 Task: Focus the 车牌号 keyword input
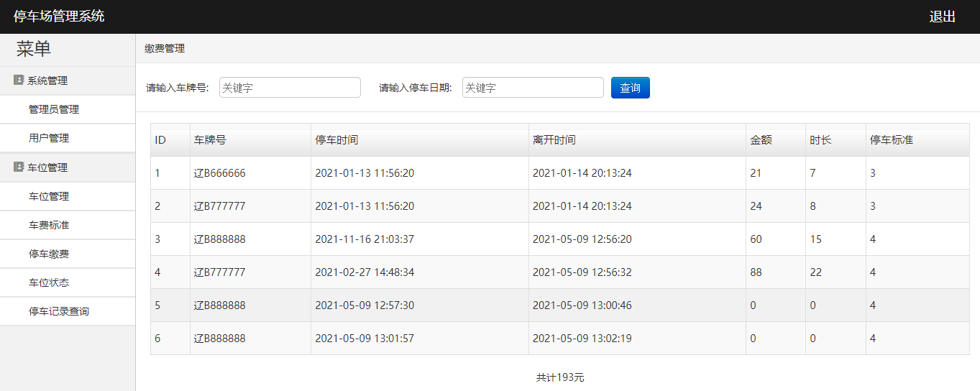[x=290, y=88]
